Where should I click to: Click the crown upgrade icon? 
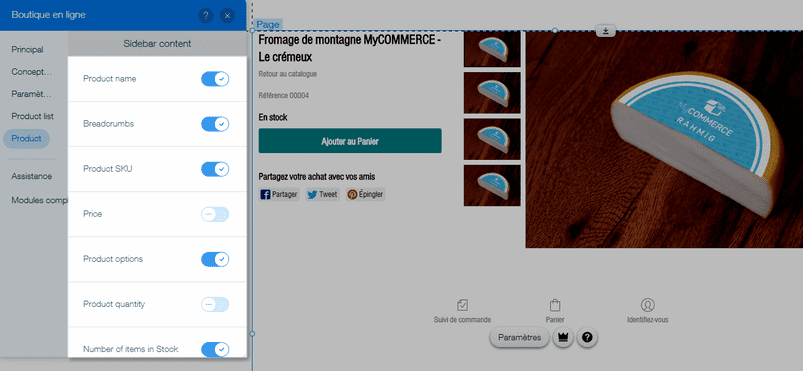(x=563, y=337)
